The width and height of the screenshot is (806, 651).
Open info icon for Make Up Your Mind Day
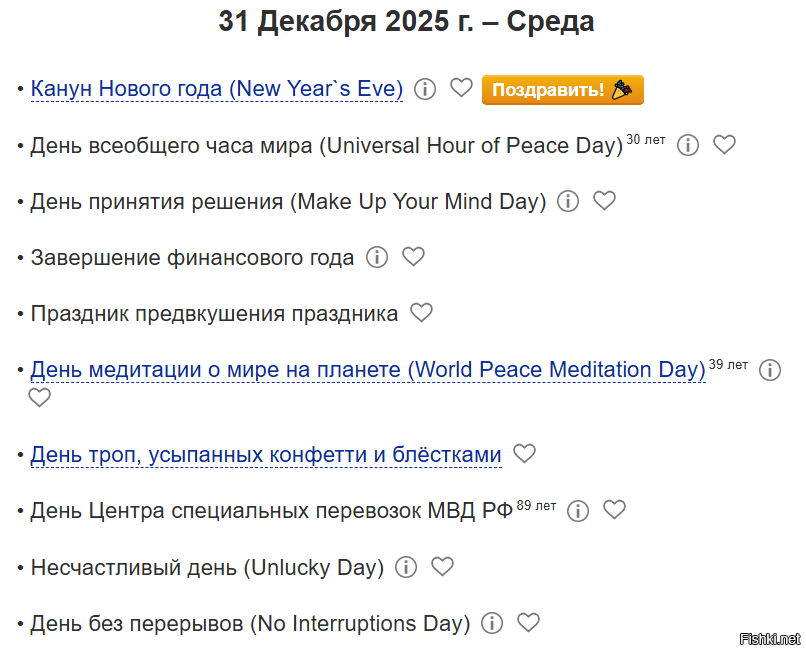[x=568, y=201]
